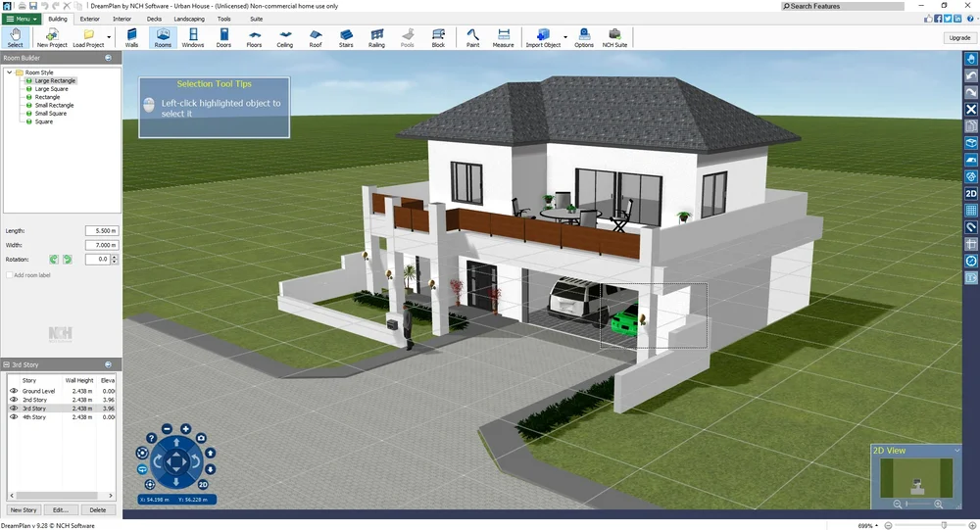This screenshot has height=530, width=980.
Task: Pick the Paint tool
Action: [472, 38]
